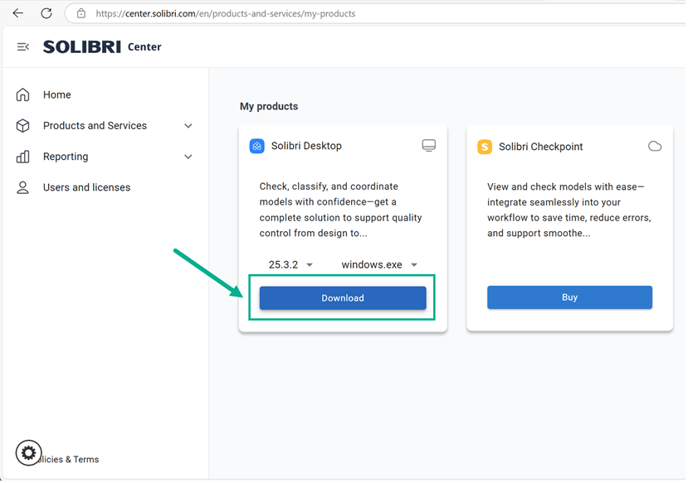This screenshot has height=483, width=688.
Task: Click the Buy button for Solibri Checkpoint
Action: pyautogui.click(x=570, y=297)
